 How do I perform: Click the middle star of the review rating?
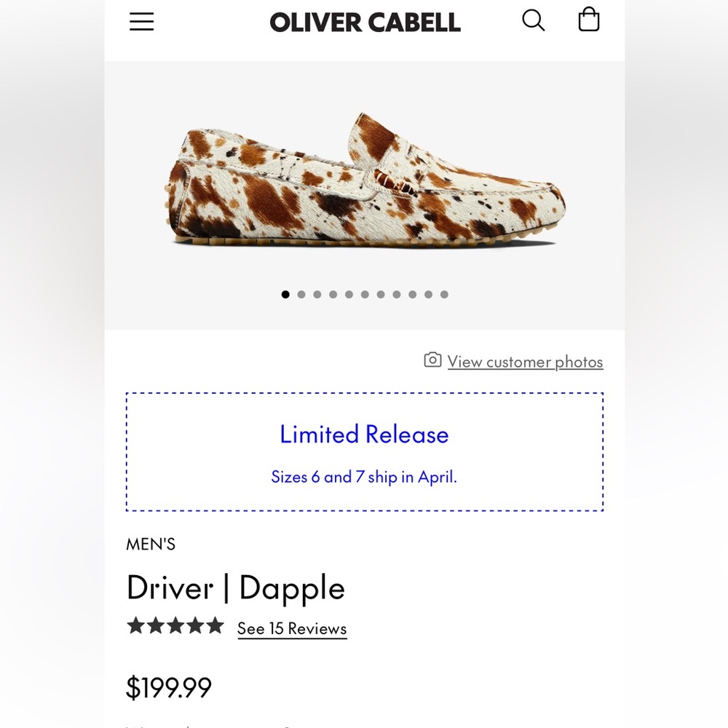pos(174,625)
